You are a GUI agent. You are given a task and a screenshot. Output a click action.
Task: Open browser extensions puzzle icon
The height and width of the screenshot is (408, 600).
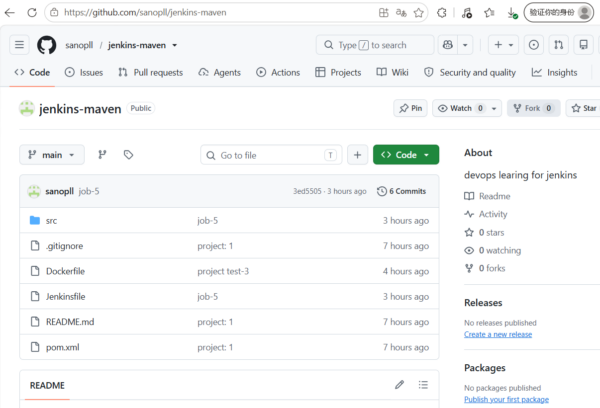[x=442, y=13]
